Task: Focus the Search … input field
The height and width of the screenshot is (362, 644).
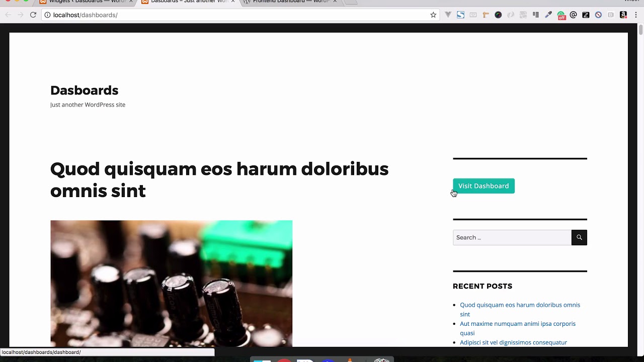Action: click(512, 237)
